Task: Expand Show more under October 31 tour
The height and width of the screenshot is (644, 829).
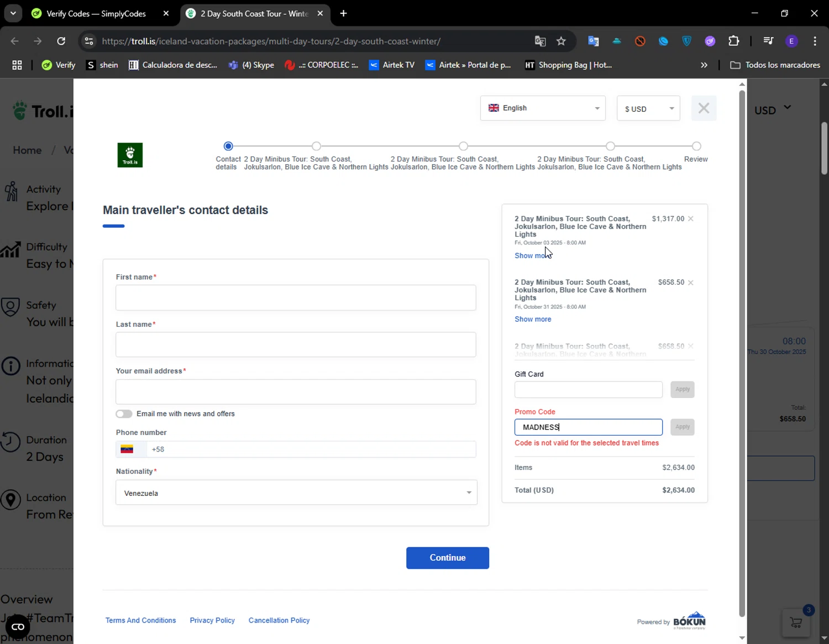Action: pos(533,319)
